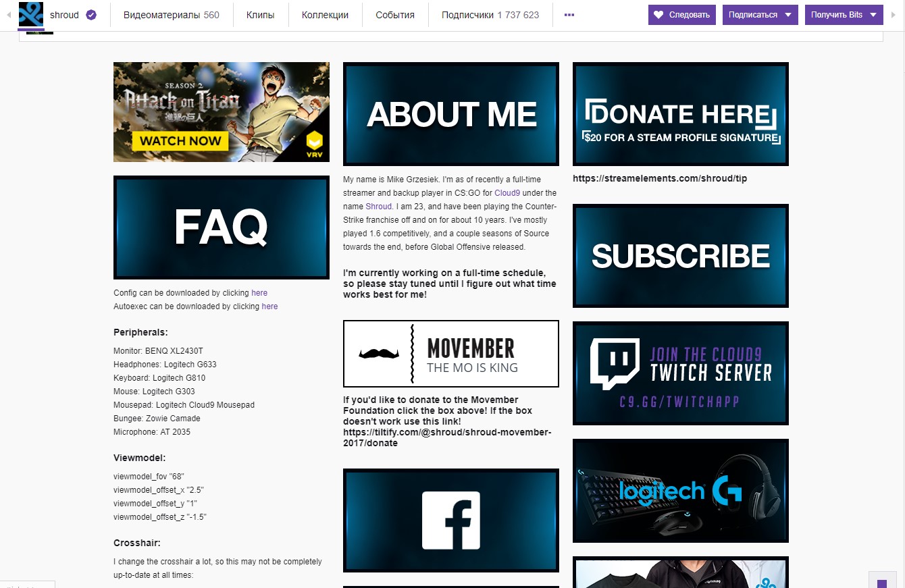Click the Crosshair: heading

[x=137, y=543]
